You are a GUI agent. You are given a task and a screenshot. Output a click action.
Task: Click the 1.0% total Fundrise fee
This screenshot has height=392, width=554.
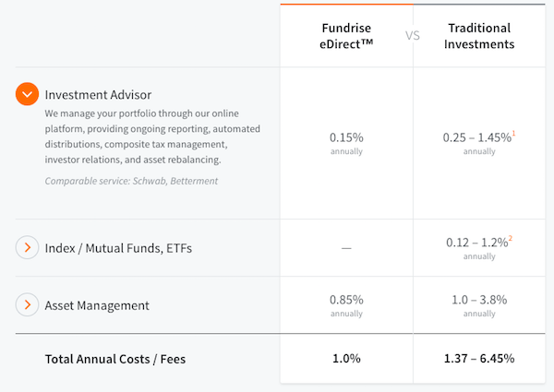coord(346,358)
